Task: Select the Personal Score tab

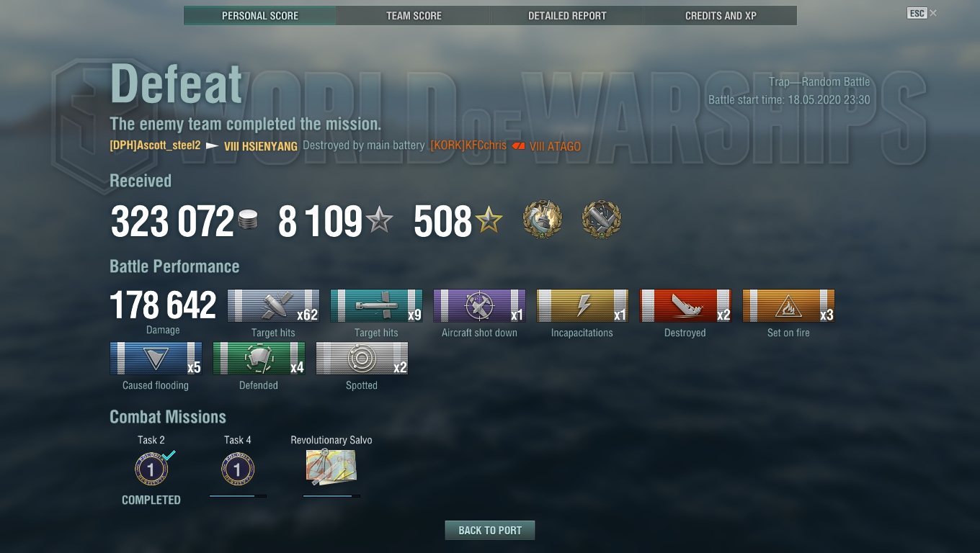Action: click(260, 15)
